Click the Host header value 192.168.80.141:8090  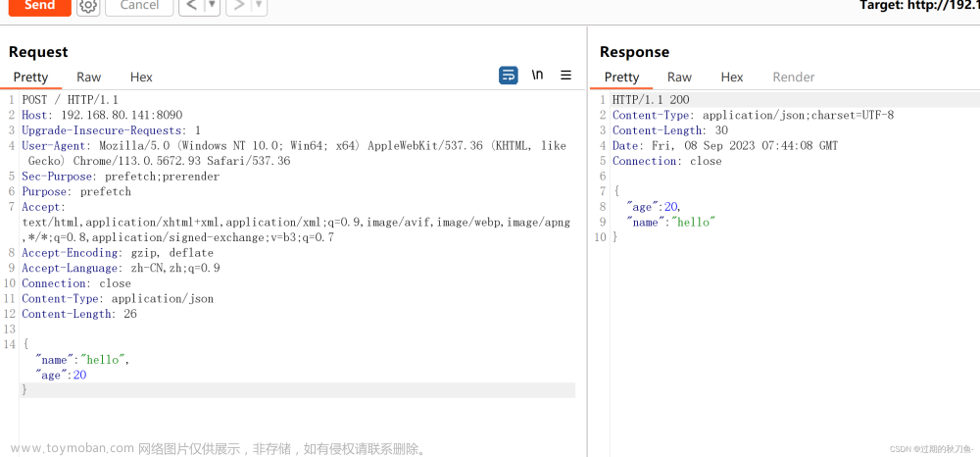pyautogui.click(x=122, y=115)
